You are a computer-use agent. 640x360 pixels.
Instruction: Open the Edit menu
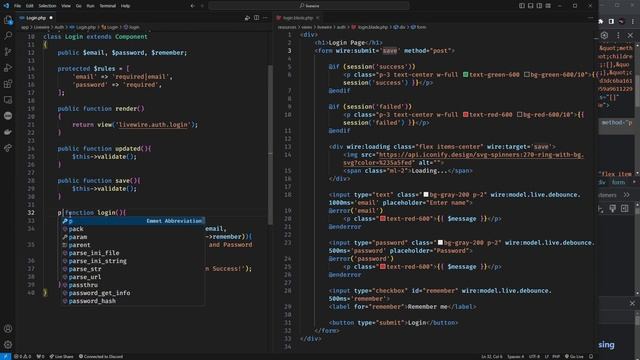(x=30, y=6)
